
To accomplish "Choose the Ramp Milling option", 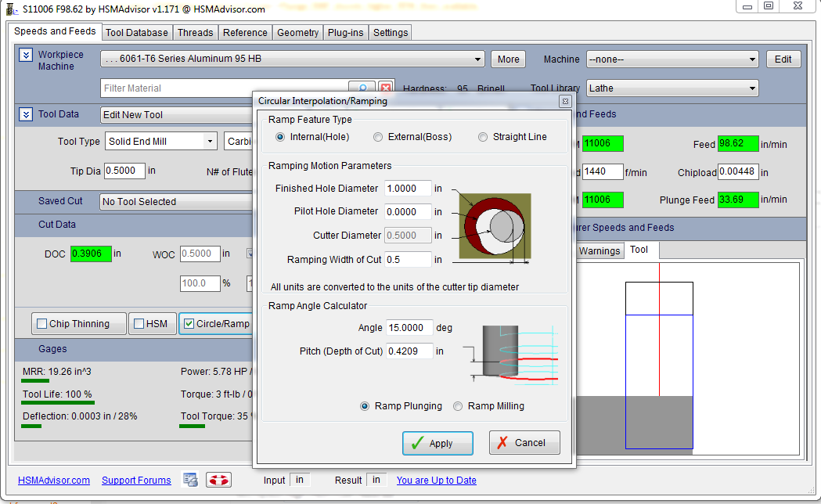I will (458, 406).
